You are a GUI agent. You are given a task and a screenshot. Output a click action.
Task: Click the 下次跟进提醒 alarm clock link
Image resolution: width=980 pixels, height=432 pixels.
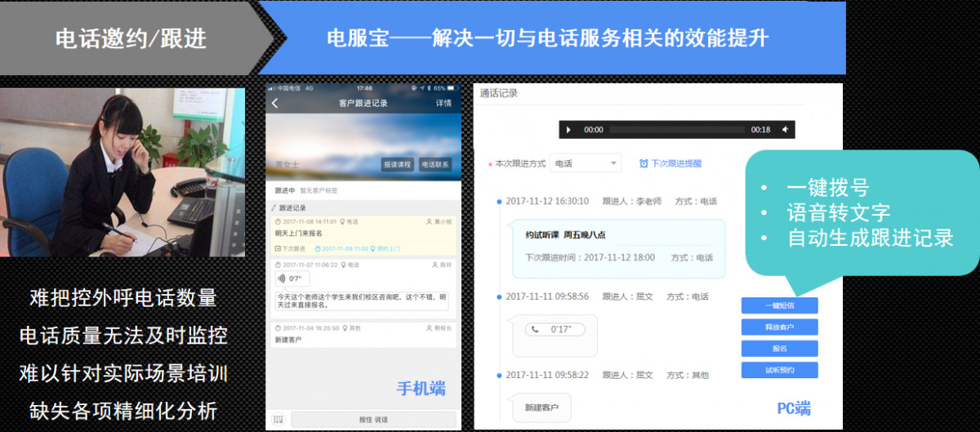pos(670,163)
